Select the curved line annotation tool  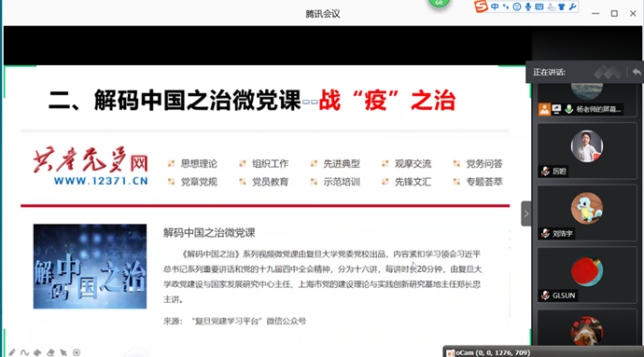[24, 352]
